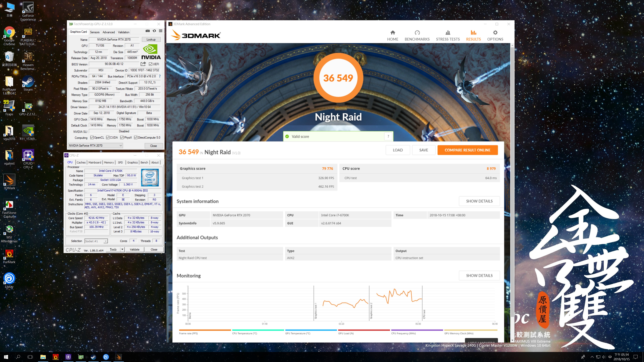Viewport: 644px width, 362px height.
Task: Switch to the Advanced tab in GPU-Z
Action: coord(109,32)
